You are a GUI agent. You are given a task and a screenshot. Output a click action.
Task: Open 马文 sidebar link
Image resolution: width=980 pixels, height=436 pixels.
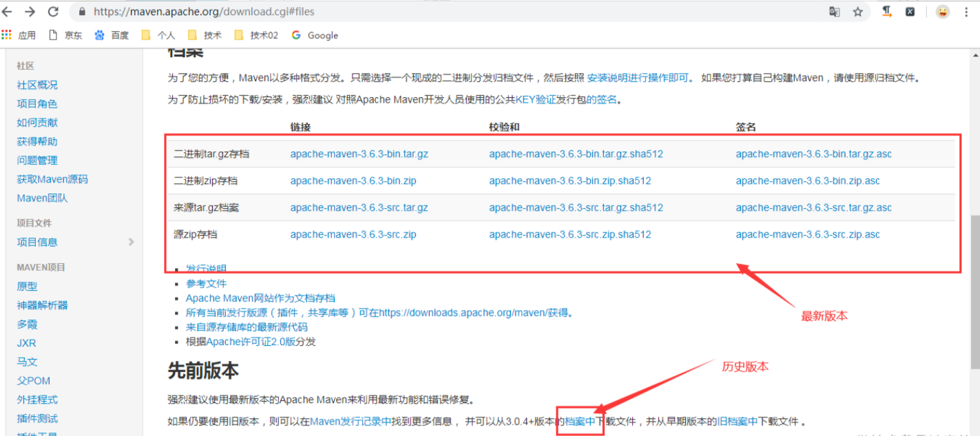point(27,362)
